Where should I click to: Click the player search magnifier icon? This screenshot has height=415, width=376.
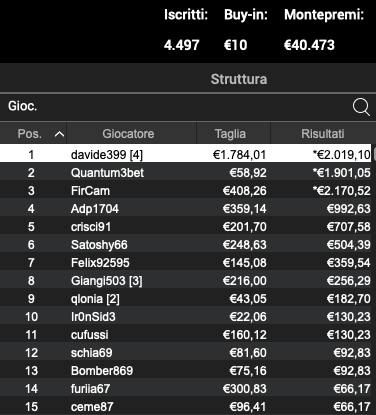(x=361, y=107)
